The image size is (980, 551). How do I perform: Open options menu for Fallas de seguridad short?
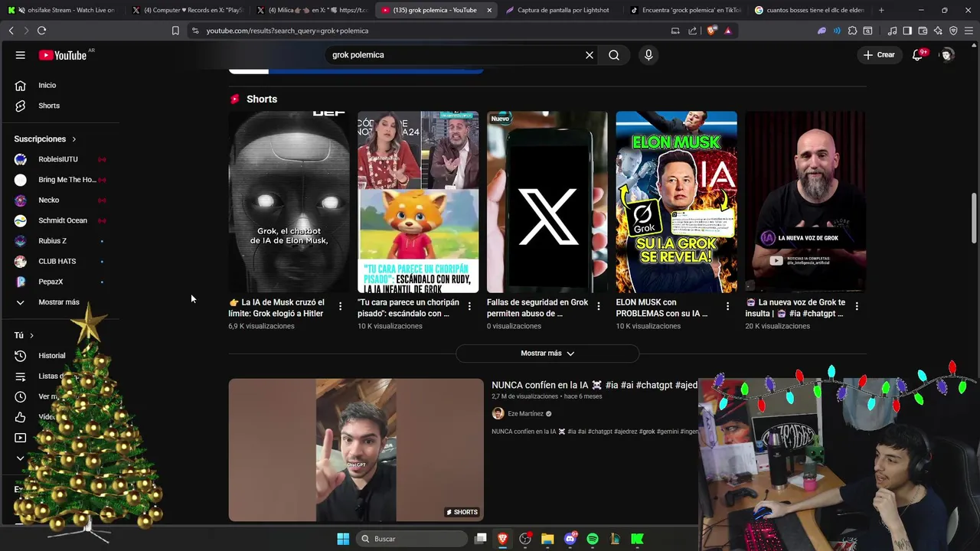(599, 306)
